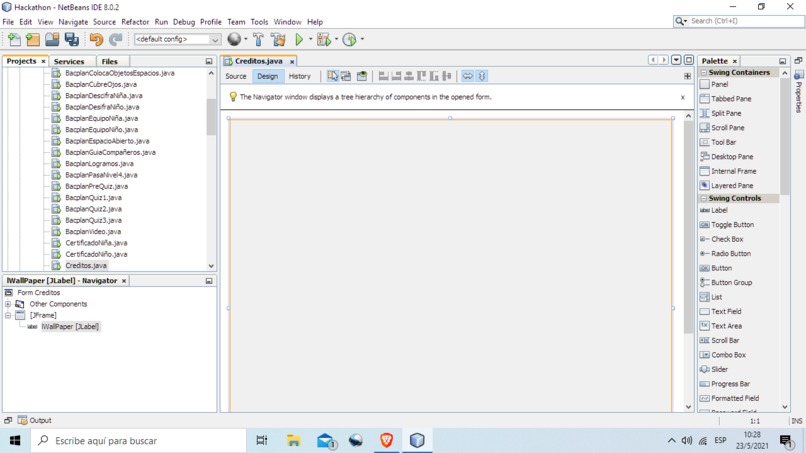Open the Run Project dropdown arrow
This screenshot has width=806, height=453.
(x=310, y=39)
